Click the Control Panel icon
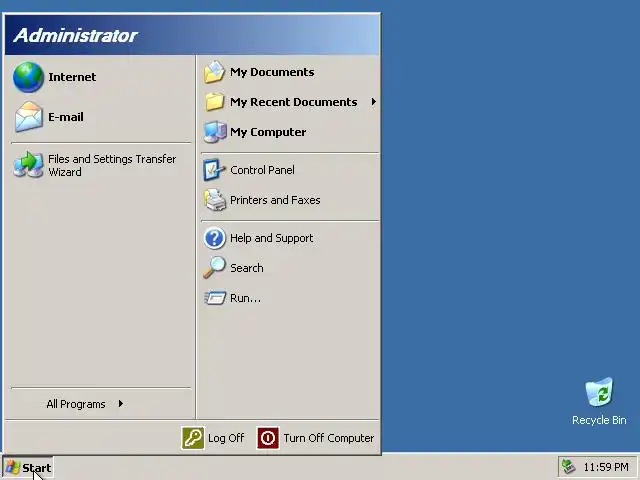 pos(215,170)
